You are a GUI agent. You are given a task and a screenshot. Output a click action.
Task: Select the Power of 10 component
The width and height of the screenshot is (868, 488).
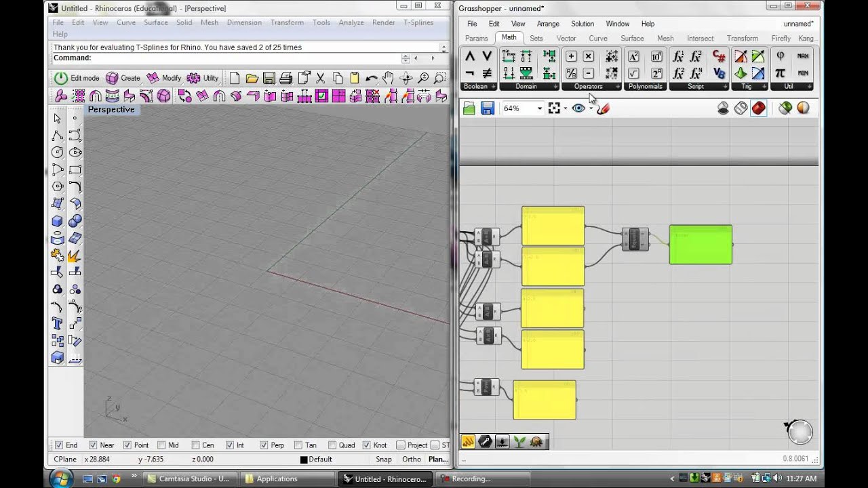(x=656, y=57)
